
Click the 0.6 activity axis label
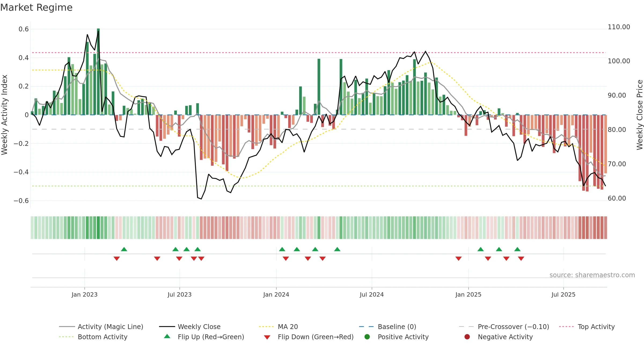(24, 29)
